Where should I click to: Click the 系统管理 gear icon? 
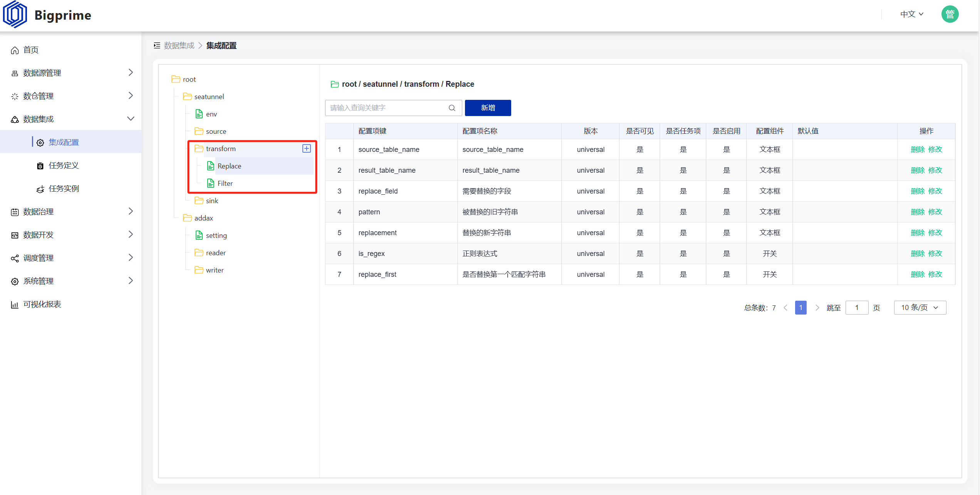[15, 281]
